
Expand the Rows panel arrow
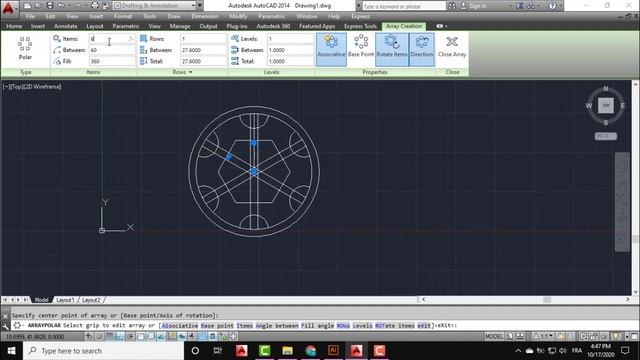click(x=190, y=72)
